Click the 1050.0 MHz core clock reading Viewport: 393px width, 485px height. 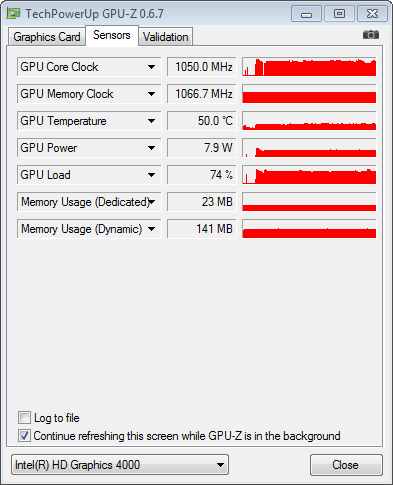(x=202, y=67)
